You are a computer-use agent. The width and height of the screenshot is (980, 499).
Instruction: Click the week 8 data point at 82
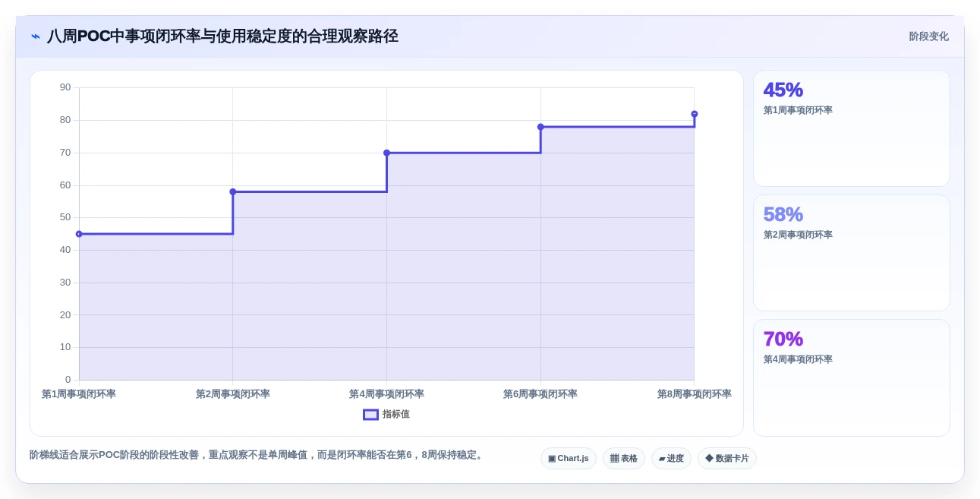(x=695, y=114)
